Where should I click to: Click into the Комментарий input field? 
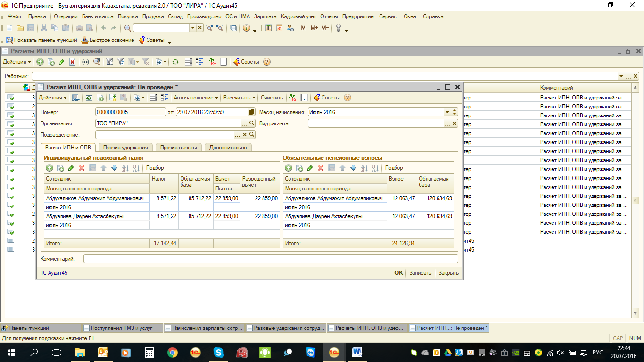271,259
